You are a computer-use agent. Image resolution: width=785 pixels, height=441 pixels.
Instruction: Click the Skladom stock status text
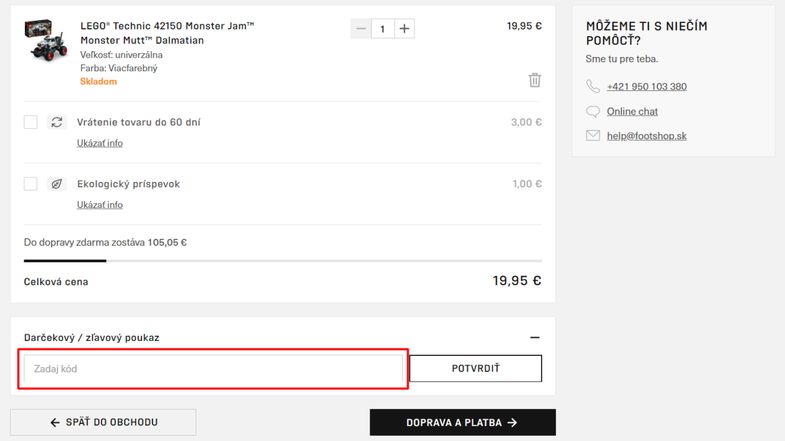click(99, 82)
